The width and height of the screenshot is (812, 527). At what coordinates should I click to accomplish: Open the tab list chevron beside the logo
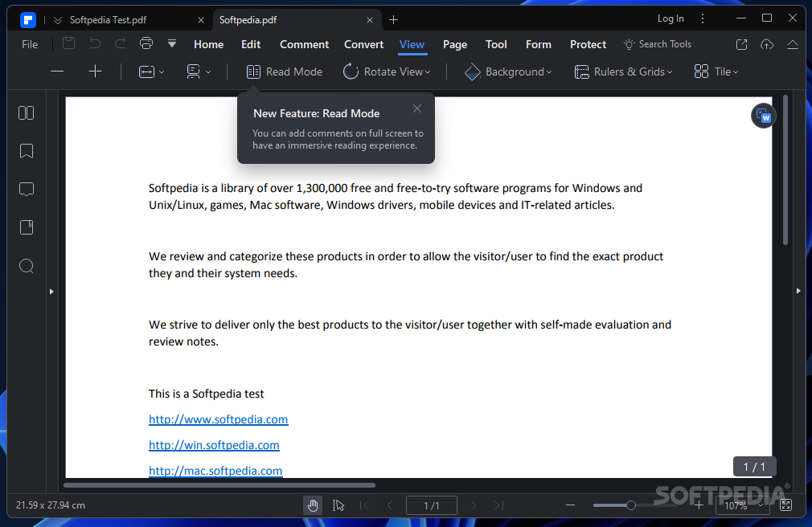pyautogui.click(x=58, y=20)
